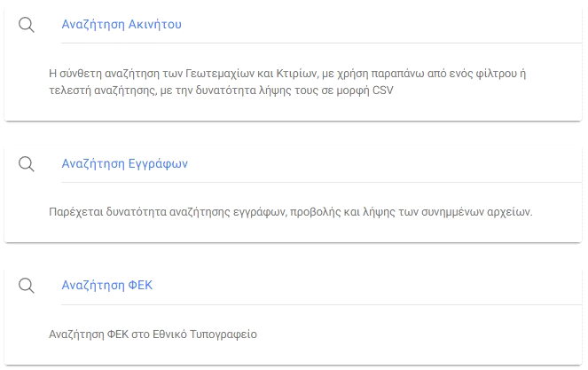
Task: Click the blank header space right of Αναζήτηση Εγγράφων
Action: point(381,163)
